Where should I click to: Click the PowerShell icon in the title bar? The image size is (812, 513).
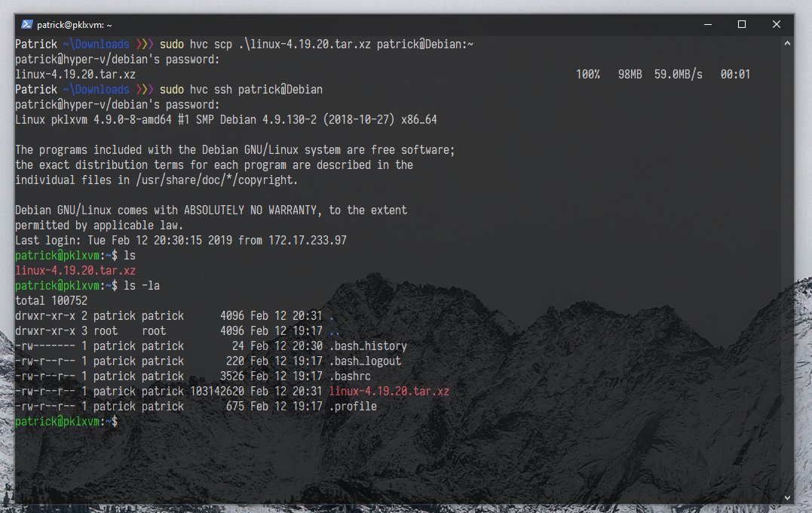[x=27, y=24]
